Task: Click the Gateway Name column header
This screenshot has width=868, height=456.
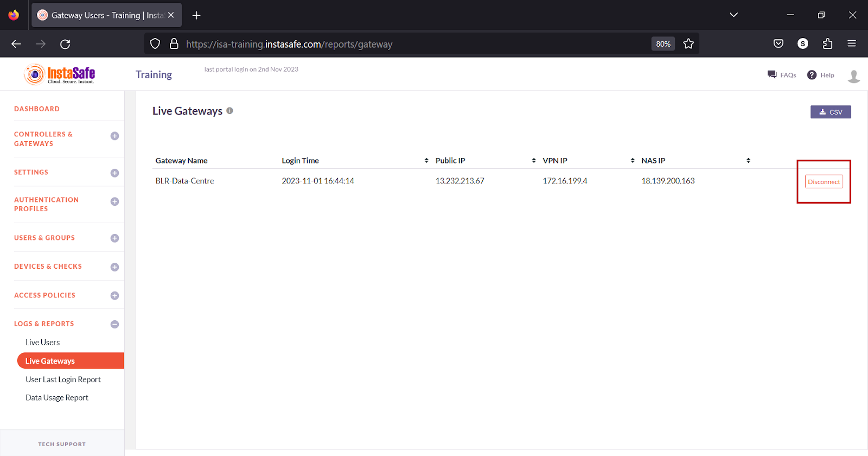Action: (182, 161)
